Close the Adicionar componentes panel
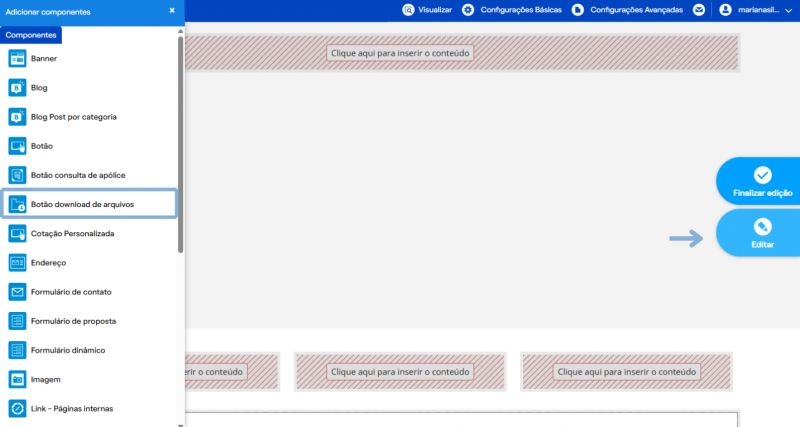The width and height of the screenshot is (800, 427). [172, 10]
